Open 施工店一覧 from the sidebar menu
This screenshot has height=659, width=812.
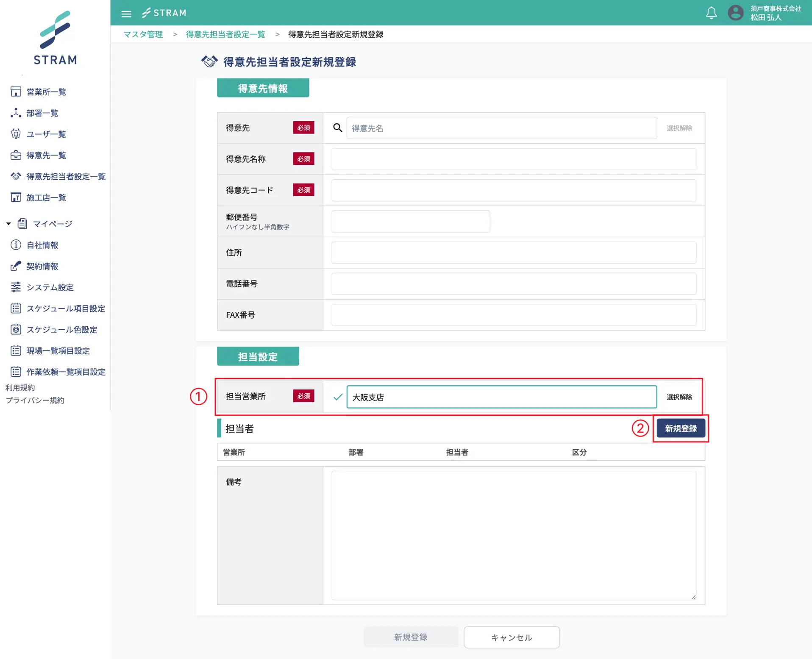click(46, 197)
